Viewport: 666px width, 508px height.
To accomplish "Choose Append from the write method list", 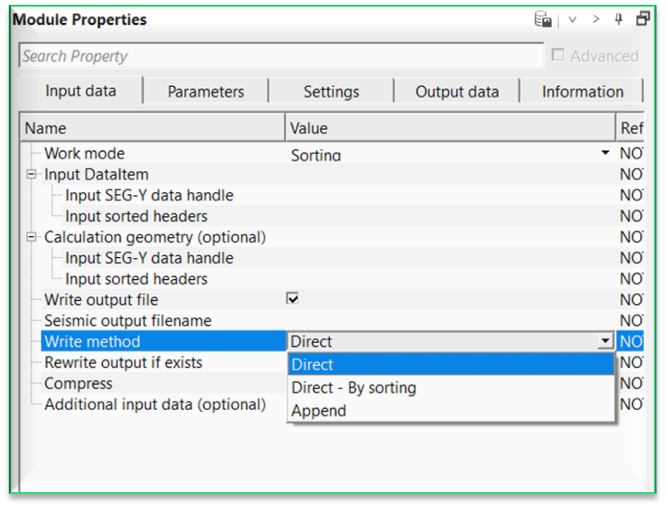I will [319, 411].
